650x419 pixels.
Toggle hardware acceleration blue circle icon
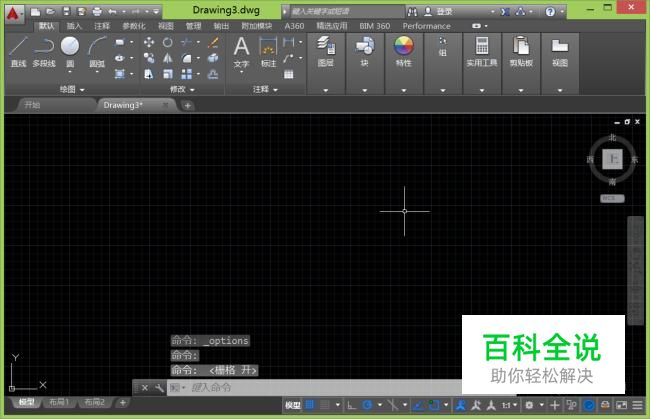click(x=589, y=405)
